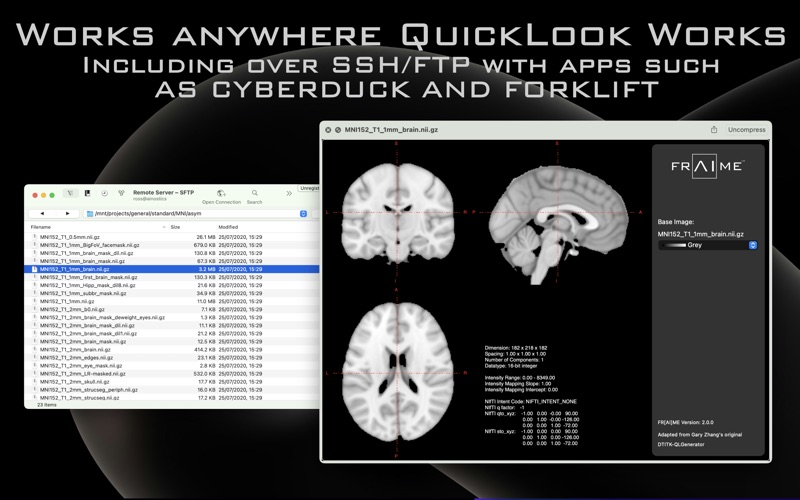The height and width of the screenshot is (500, 800).
Task: Sort by the Size column header
Action: click(x=176, y=227)
